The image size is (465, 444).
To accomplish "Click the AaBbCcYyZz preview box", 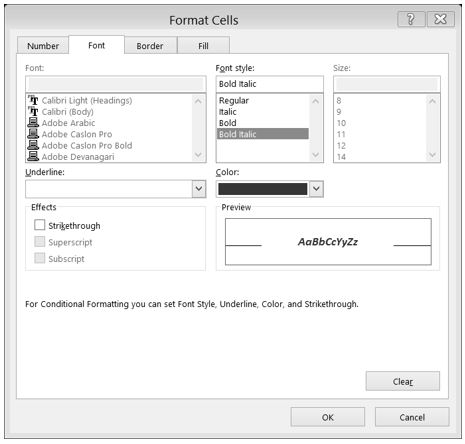I will [x=328, y=242].
